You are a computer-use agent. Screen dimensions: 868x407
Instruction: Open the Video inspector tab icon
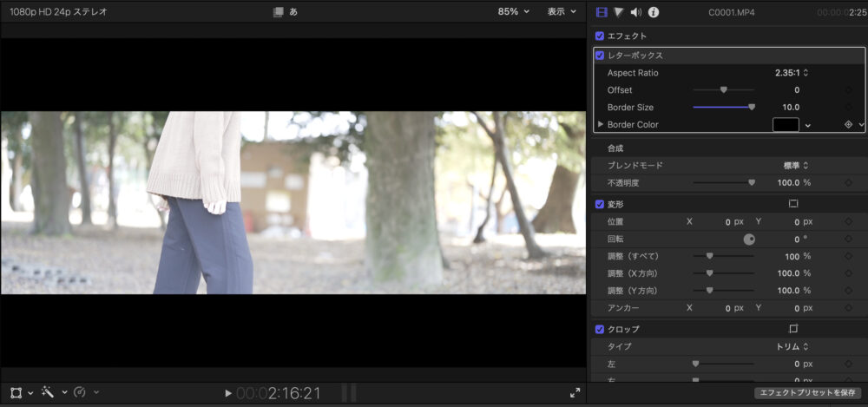point(600,12)
